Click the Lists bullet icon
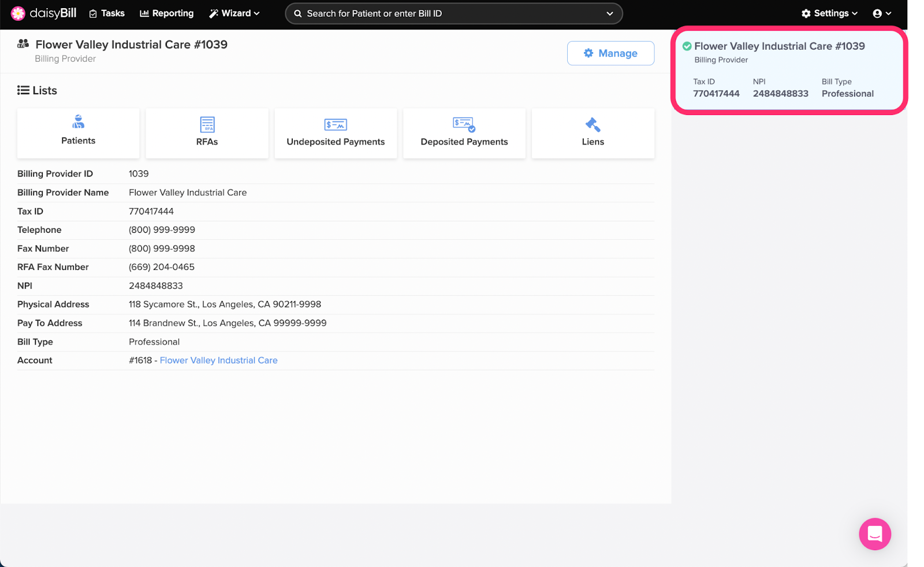The image size is (924, 567). (23, 90)
